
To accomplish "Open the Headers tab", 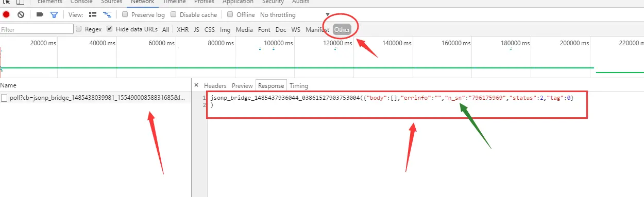I will click(x=215, y=86).
